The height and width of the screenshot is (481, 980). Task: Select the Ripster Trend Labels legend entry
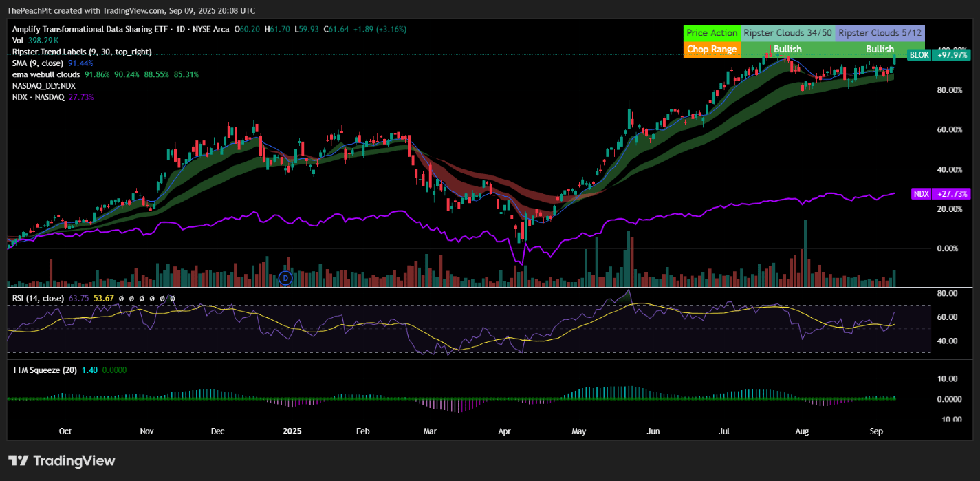click(x=82, y=52)
